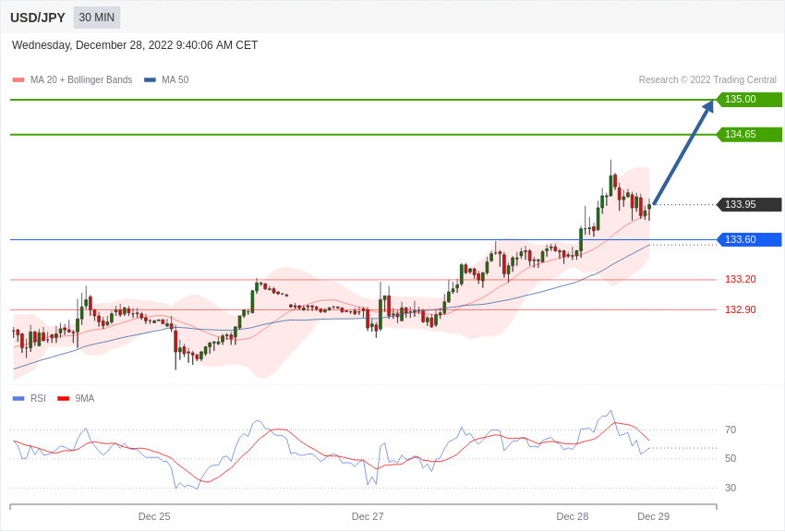The width and height of the screenshot is (785, 532).
Task: Click the RSI 70 level label
Action: (731, 429)
